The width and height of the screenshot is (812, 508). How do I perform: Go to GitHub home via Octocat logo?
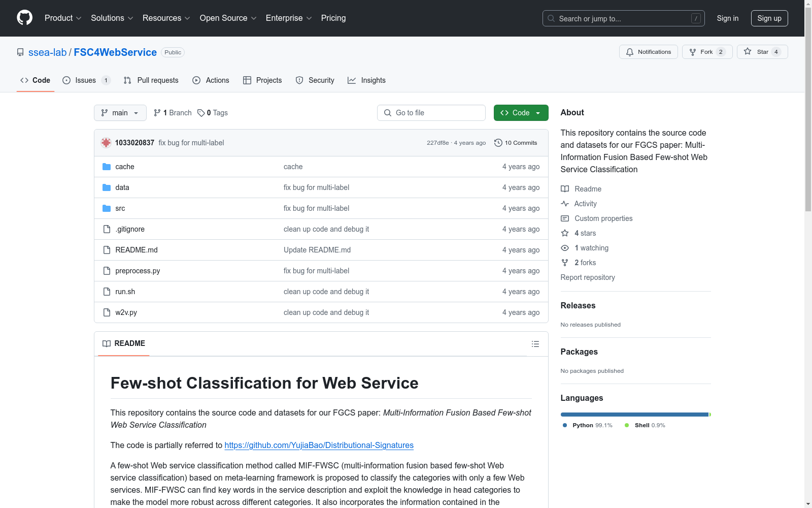(x=24, y=18)
